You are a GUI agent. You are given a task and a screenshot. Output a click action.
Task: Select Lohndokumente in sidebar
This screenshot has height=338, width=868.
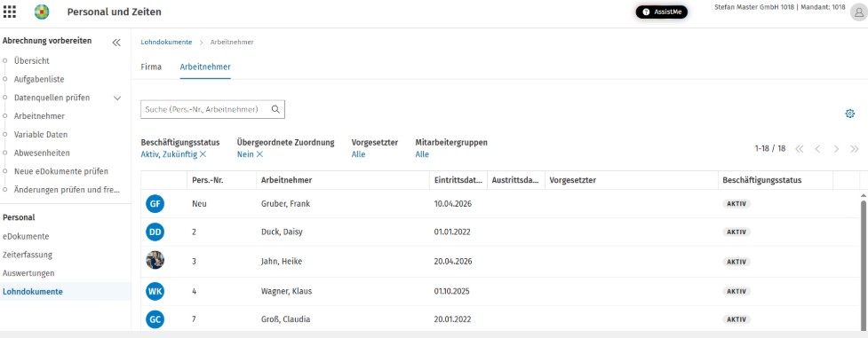click(x=33, y=292)
